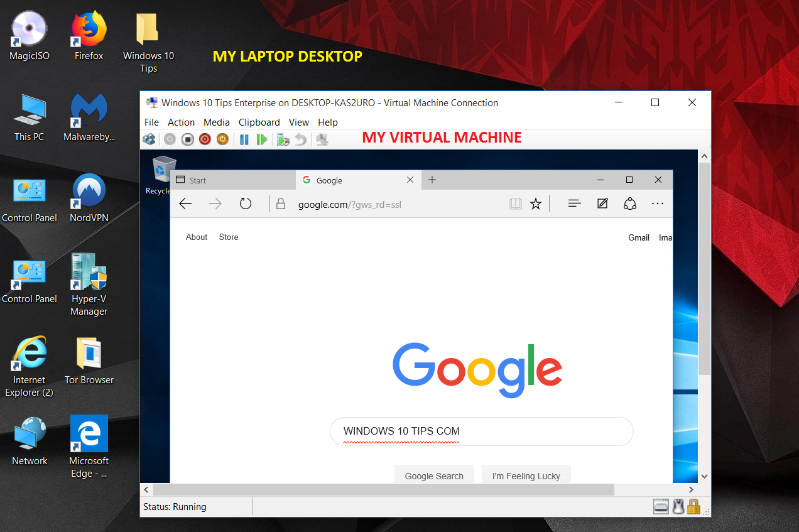The height and width of the screenshot is (532, 799).
Task: Select the Windows 10 Tips folder icon
Action: 148,43
